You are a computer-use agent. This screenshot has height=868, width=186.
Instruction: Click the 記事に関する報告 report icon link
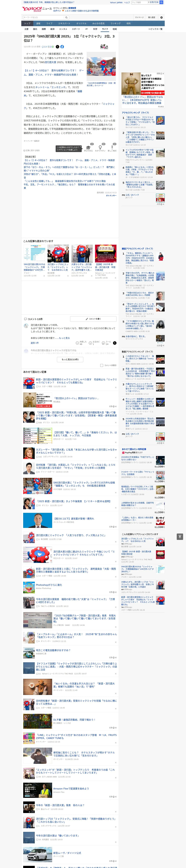[31, 151]
